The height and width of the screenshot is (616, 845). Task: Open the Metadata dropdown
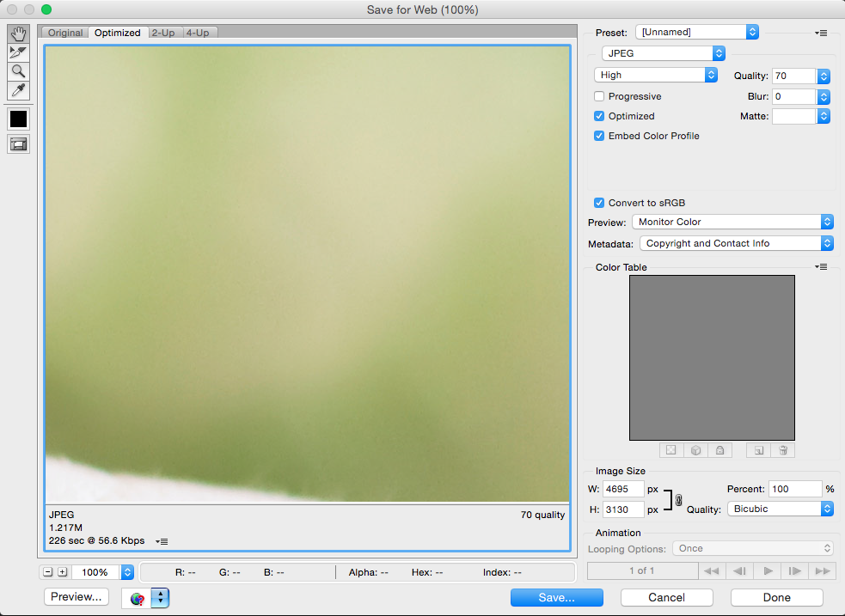point(737,243)
